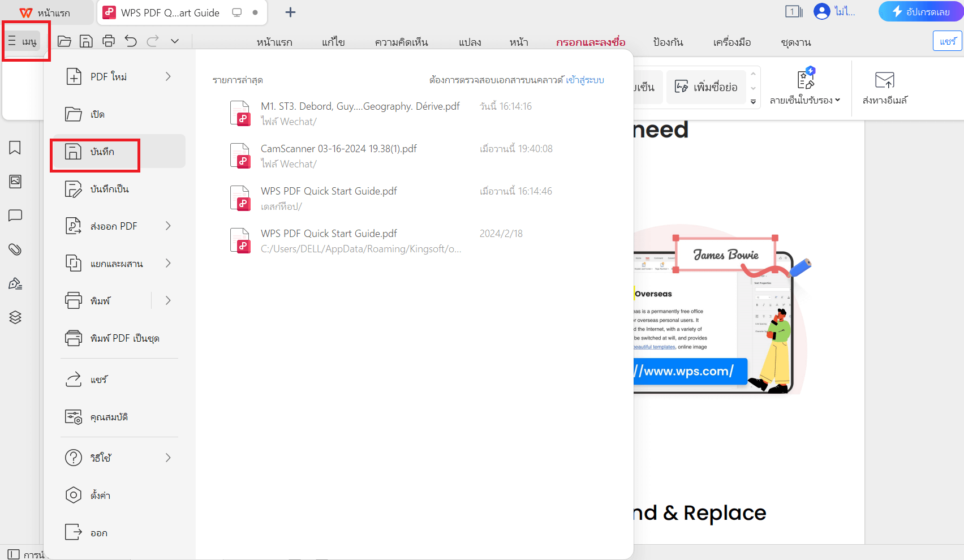The image size is (964, 560).
Task: Switch to the แก้ไข ribbon tab
Action: pos(333,42)
